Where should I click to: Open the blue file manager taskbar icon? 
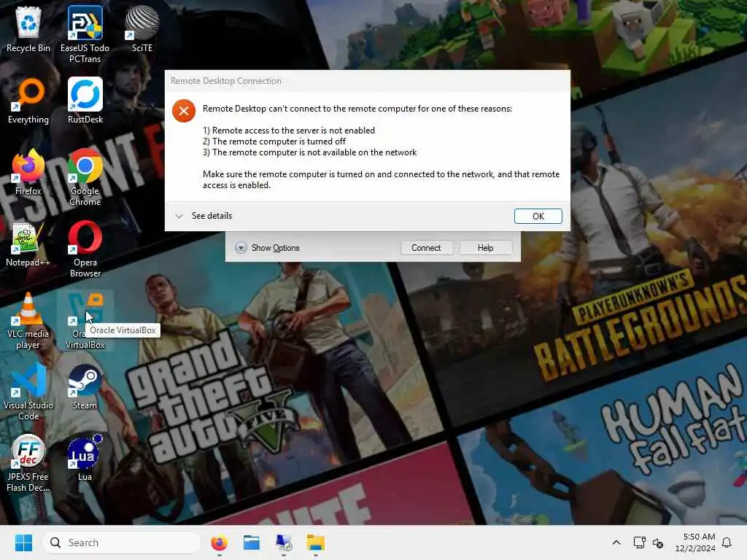pos(251,542)
